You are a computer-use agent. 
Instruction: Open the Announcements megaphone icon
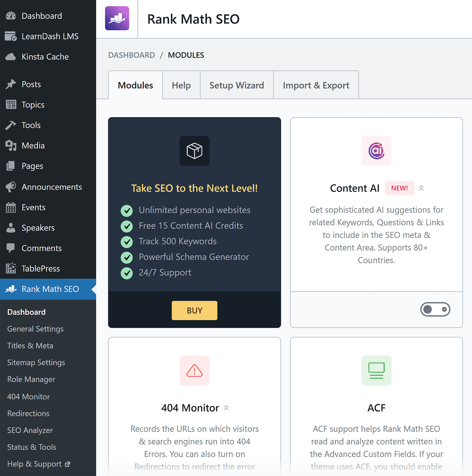click(11, 187)
